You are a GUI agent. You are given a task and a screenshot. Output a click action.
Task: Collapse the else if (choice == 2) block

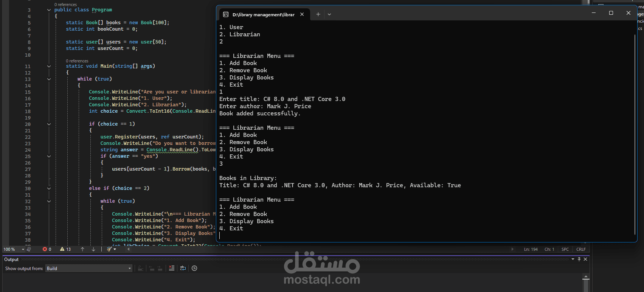[49, 188]
